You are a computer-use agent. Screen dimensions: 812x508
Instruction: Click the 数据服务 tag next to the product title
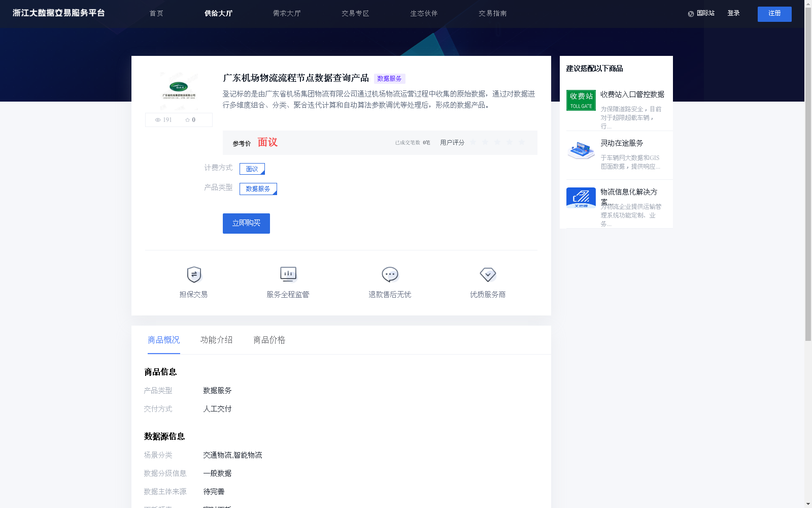point(389,79)
